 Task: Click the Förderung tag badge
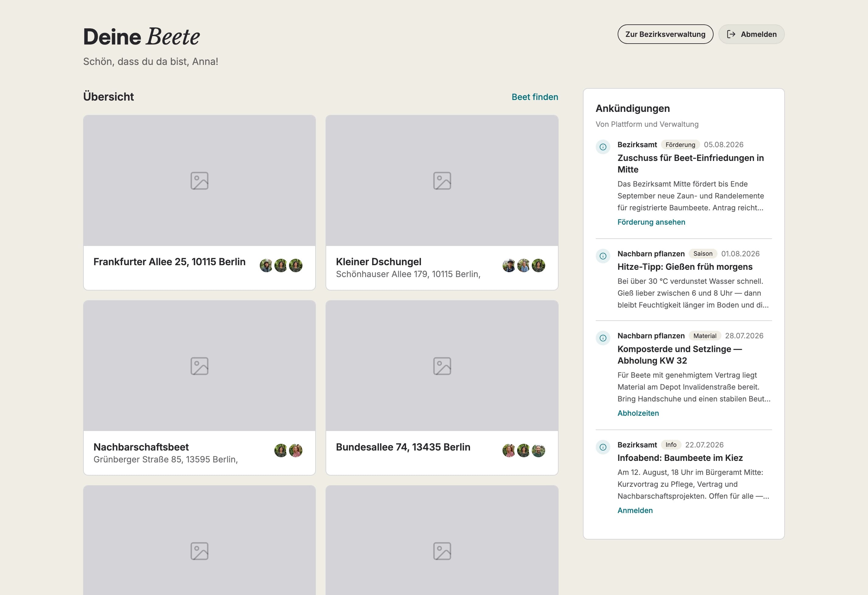[x=680, y=145]
